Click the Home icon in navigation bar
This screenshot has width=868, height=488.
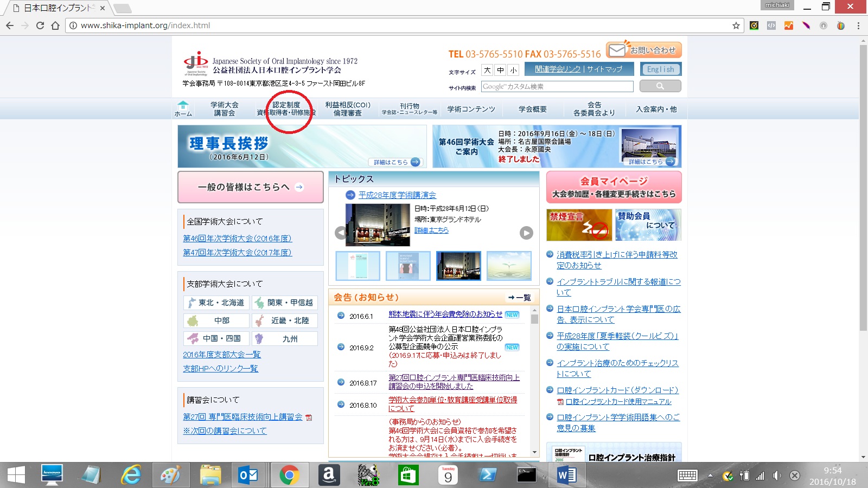pos(183,108)
